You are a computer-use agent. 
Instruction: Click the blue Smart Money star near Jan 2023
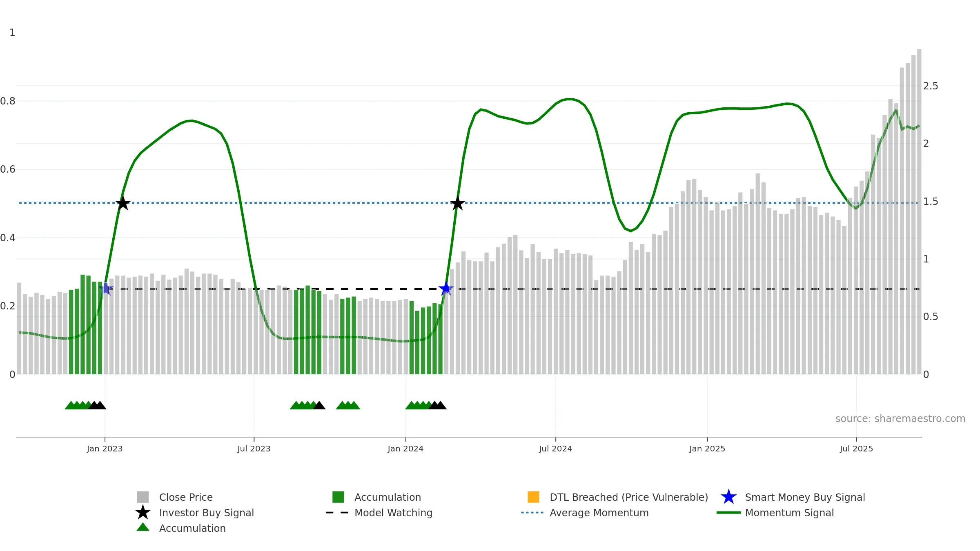[x=106, y=289]
